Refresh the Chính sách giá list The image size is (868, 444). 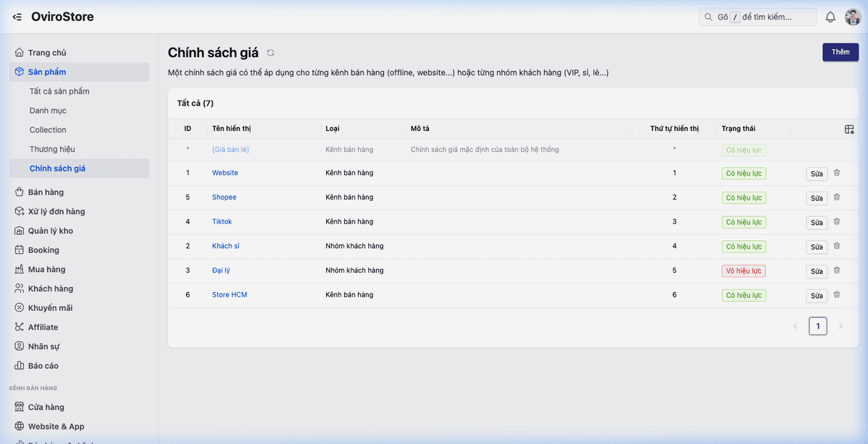[x=271, y=53]
